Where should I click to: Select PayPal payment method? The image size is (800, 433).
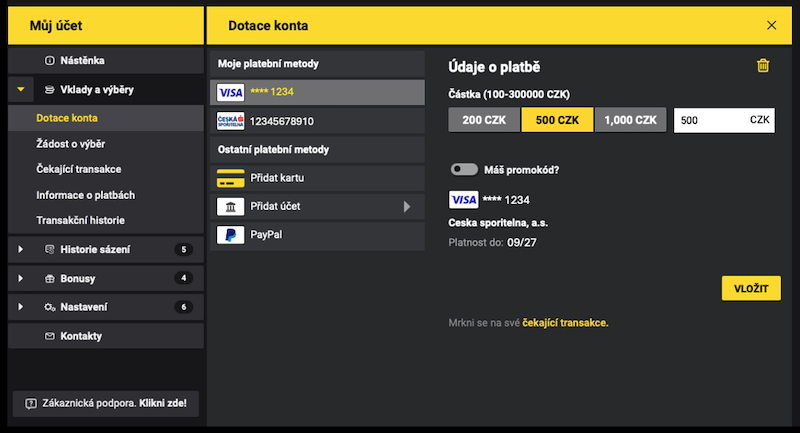(x=317, y=236)
